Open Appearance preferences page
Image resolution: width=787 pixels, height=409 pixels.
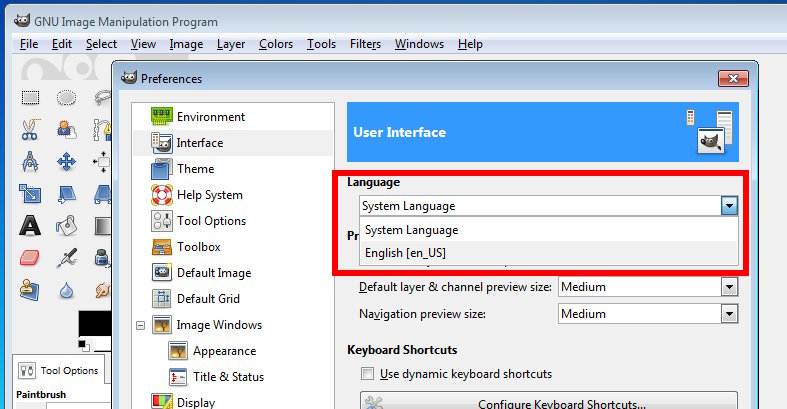point(224,351)
